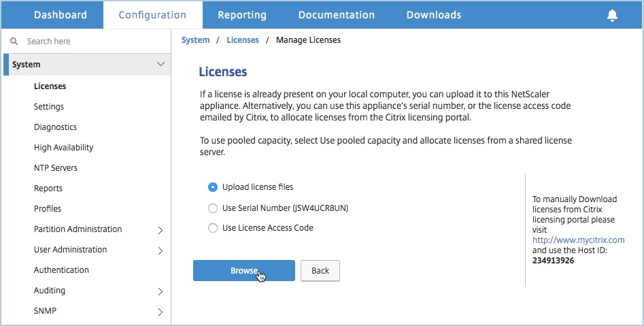
Task: Click the Back button
Action: (320, 270)
